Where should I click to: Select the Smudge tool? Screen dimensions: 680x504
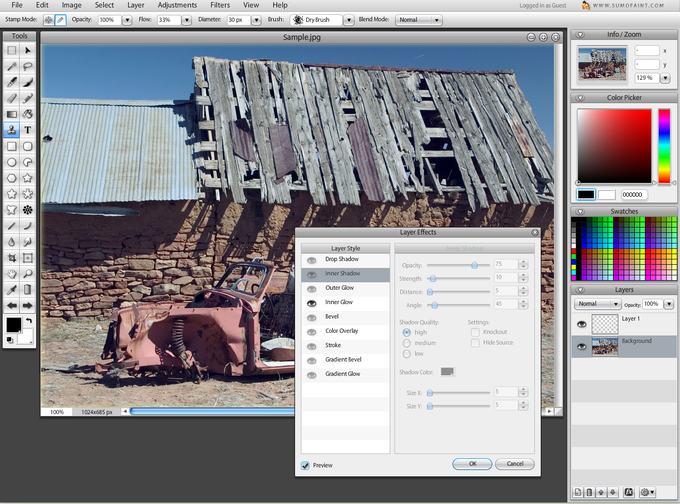(x=27, y=242)
